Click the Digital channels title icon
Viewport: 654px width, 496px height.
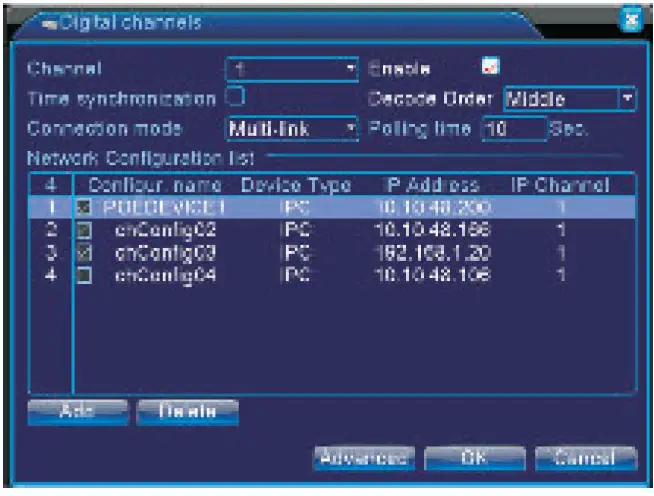[50, 24]
